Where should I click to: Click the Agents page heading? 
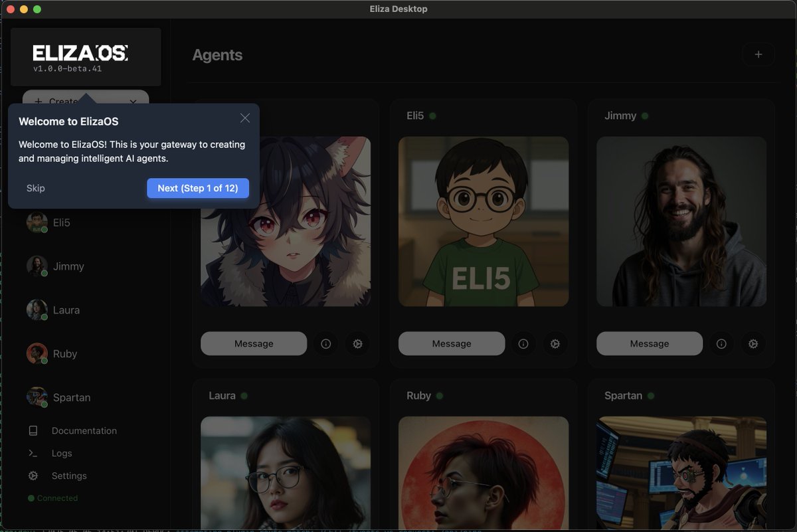(217, 55)
